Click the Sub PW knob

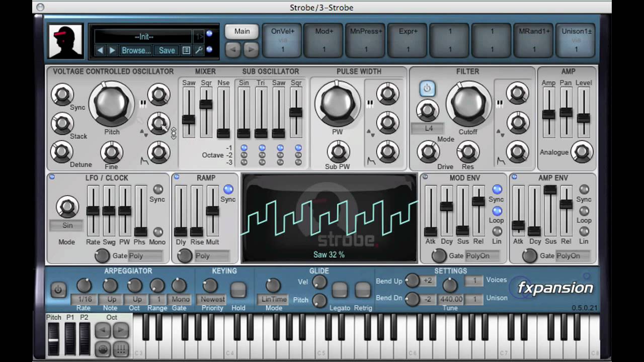pyautogui.click(x=338, y=151)
